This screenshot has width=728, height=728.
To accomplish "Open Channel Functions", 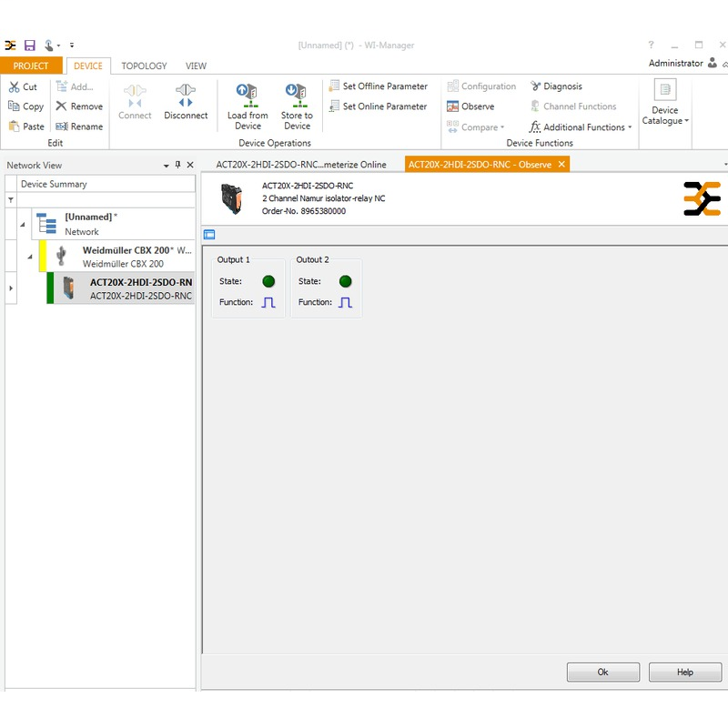I will click(x=573, y=106).
